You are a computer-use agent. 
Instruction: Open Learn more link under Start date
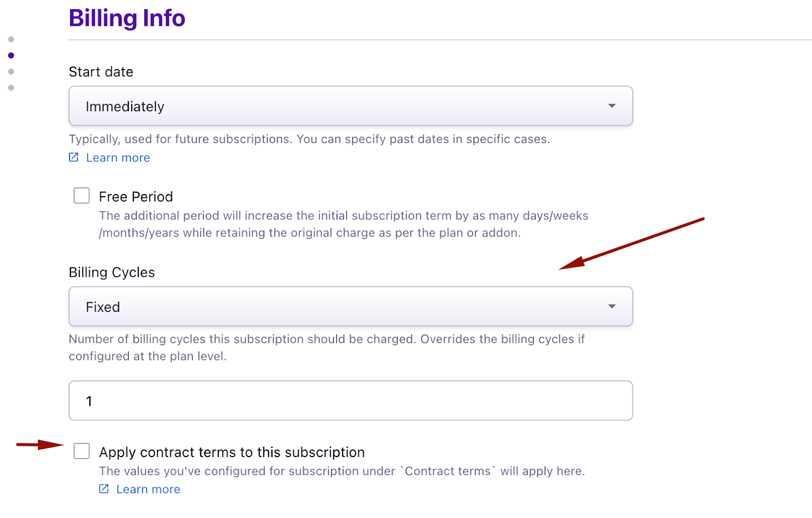pos(118,158)
